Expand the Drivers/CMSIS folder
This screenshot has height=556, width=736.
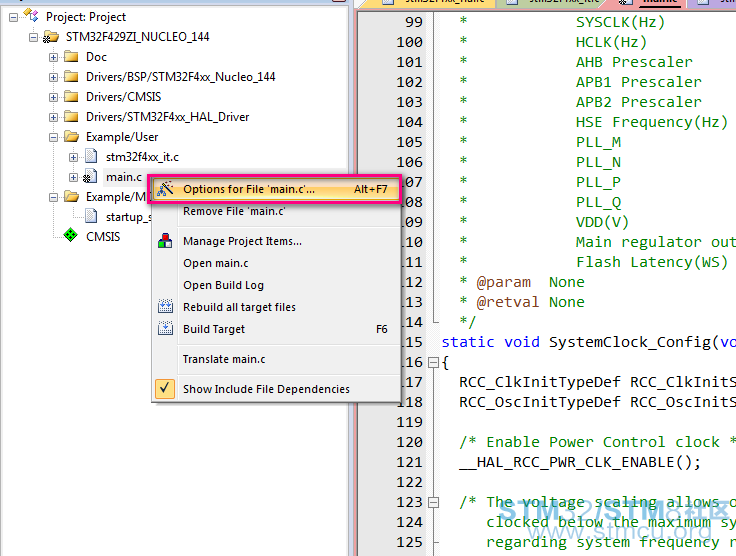(54, 97)
